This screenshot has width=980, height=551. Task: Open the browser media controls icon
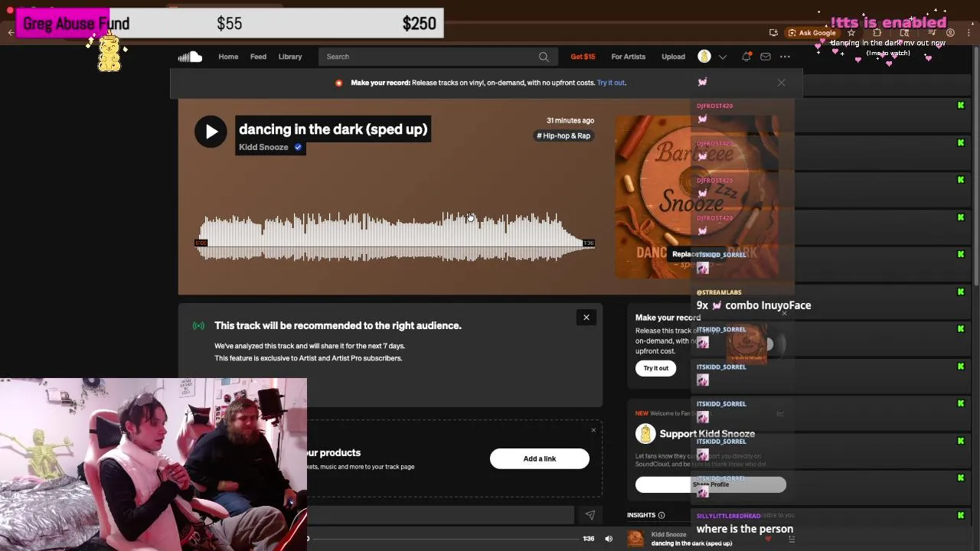932,33
